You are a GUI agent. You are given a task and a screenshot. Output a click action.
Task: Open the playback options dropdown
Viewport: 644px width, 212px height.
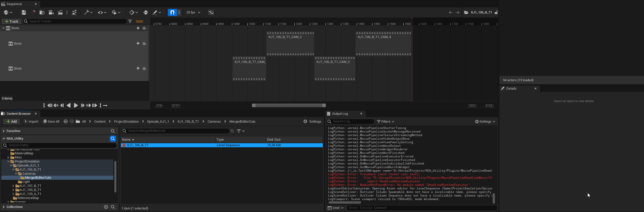[x=116, y=12]
